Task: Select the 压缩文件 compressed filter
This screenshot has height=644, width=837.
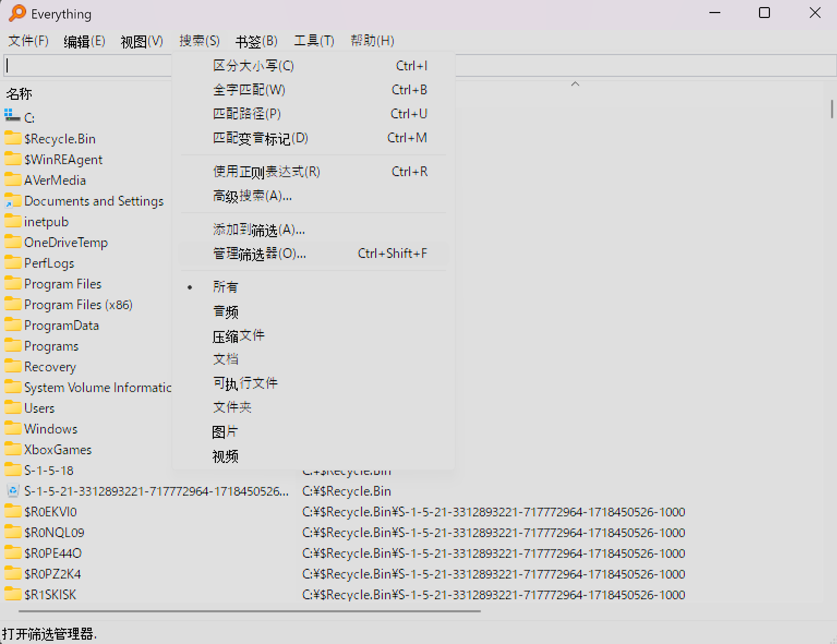Action: point(314,336)
